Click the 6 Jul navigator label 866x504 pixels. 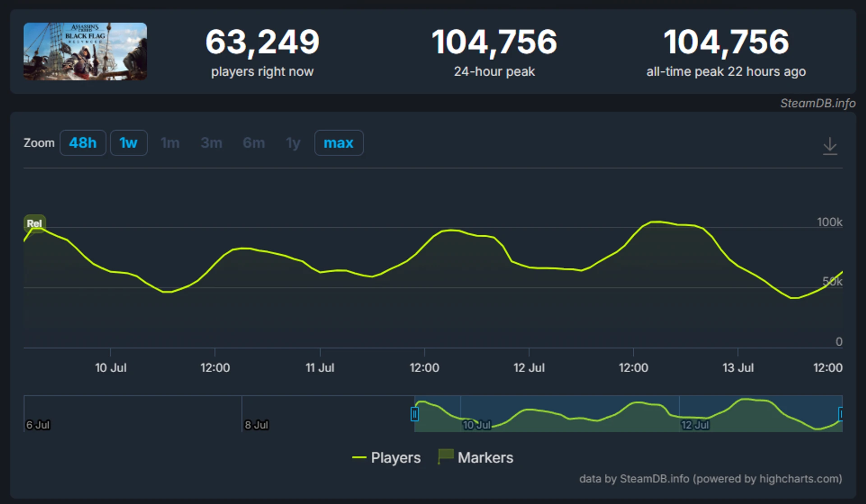tap(38, 425)
